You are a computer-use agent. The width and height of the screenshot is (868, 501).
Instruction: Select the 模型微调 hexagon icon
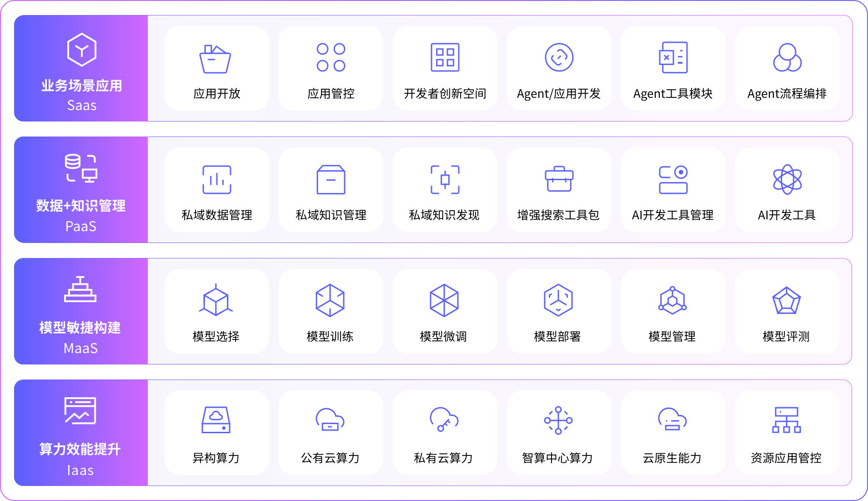(444, 300)
